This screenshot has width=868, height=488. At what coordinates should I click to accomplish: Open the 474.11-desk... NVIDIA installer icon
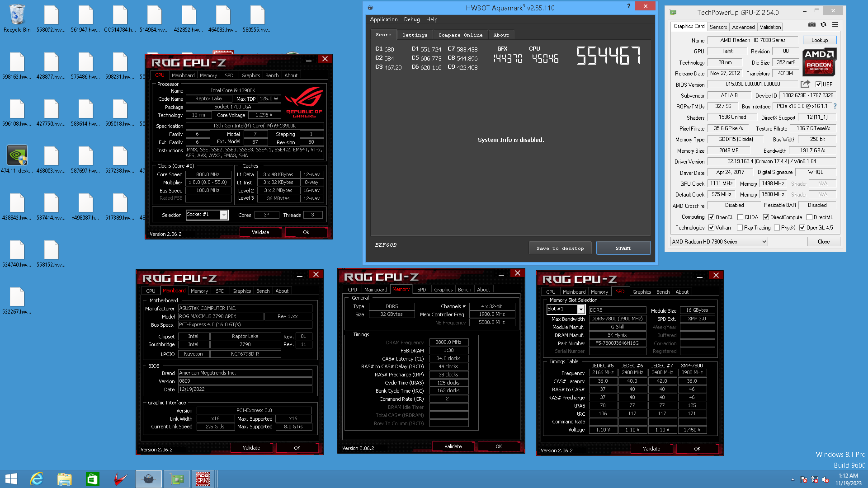tap(17, 159)
